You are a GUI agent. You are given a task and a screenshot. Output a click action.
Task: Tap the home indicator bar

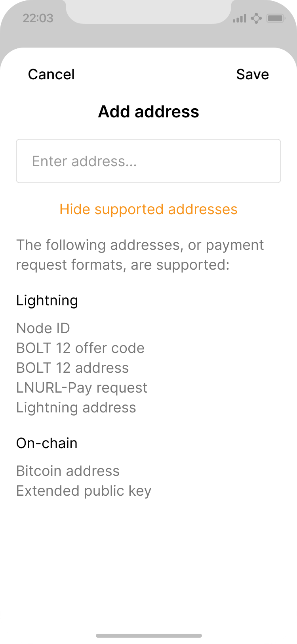pos(148,636)
